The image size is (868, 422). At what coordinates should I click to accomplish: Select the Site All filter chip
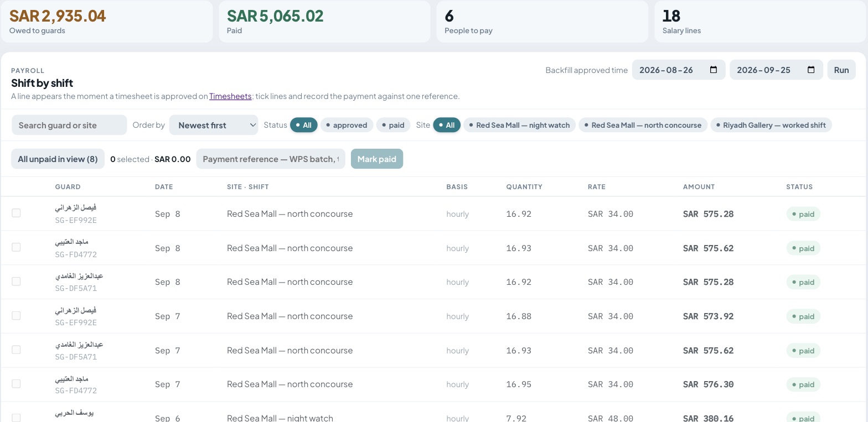point(447,125)
